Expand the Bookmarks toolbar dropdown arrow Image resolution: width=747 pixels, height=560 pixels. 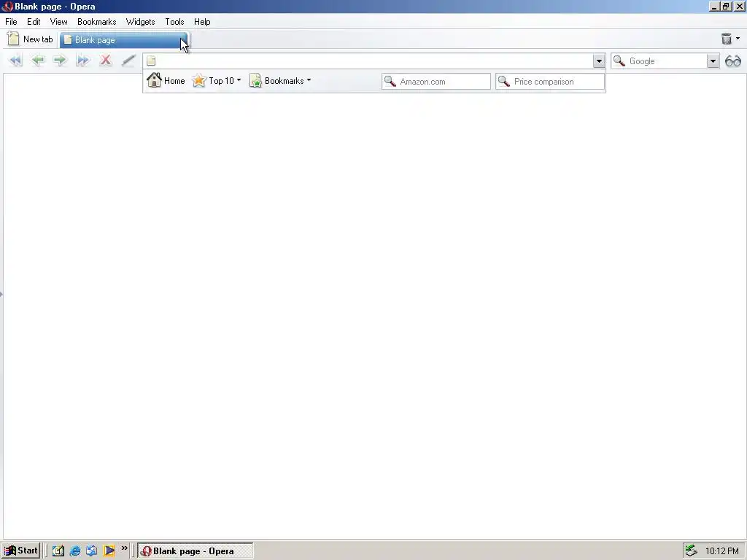pos(309,80)
